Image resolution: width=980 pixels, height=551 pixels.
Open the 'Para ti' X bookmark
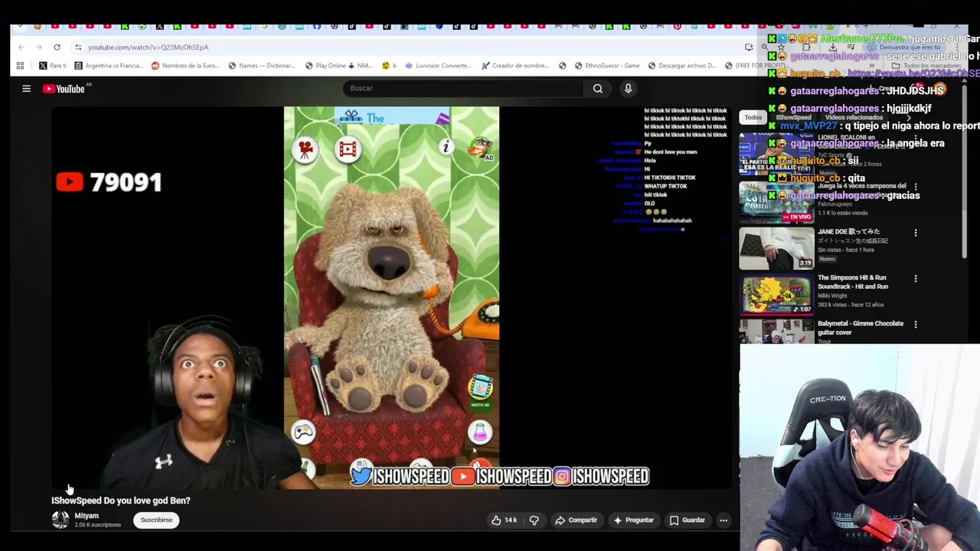click(53, 66)
